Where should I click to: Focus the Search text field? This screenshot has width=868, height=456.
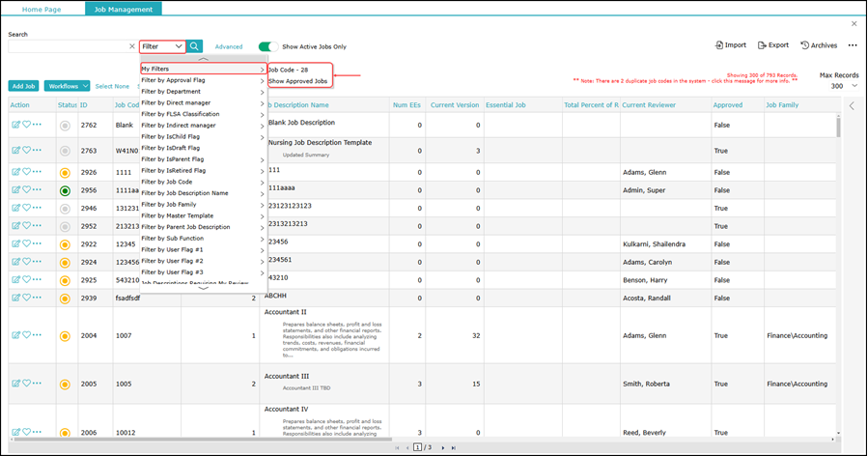(x=68, y=46)
